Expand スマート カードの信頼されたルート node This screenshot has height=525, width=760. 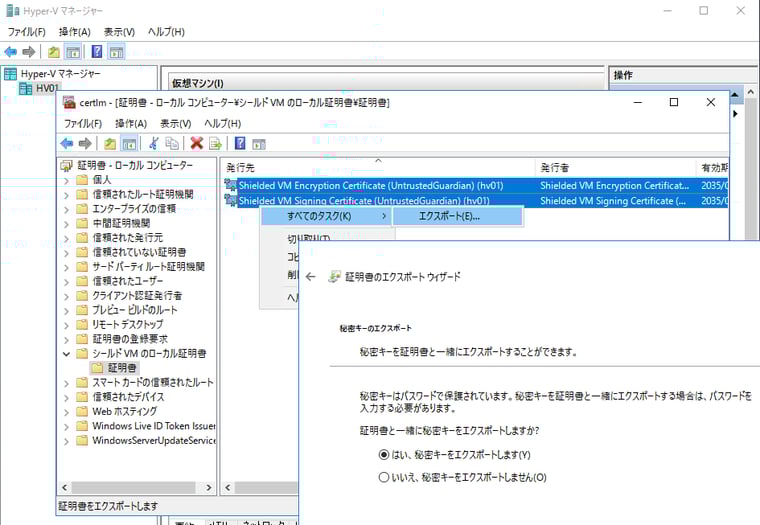67,383
